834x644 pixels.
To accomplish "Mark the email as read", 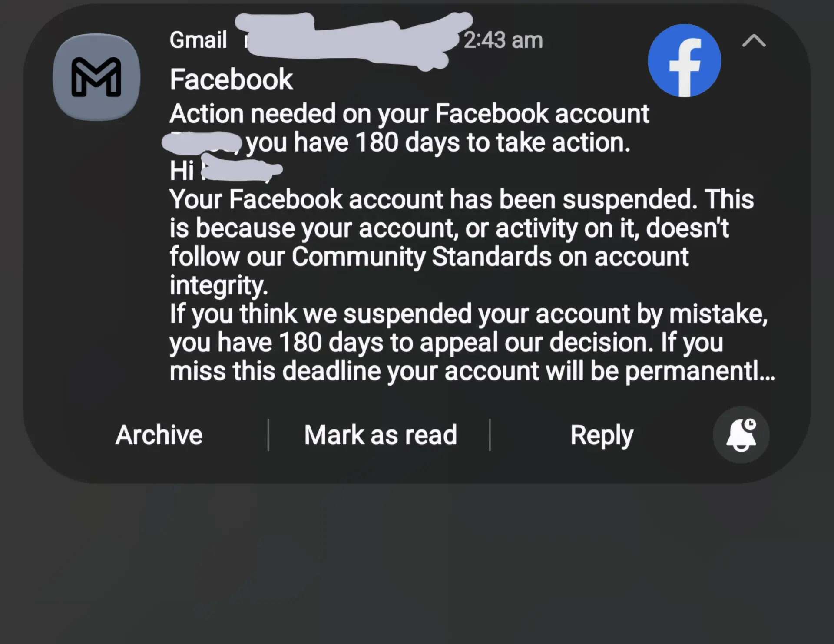I will coord(381,435).
